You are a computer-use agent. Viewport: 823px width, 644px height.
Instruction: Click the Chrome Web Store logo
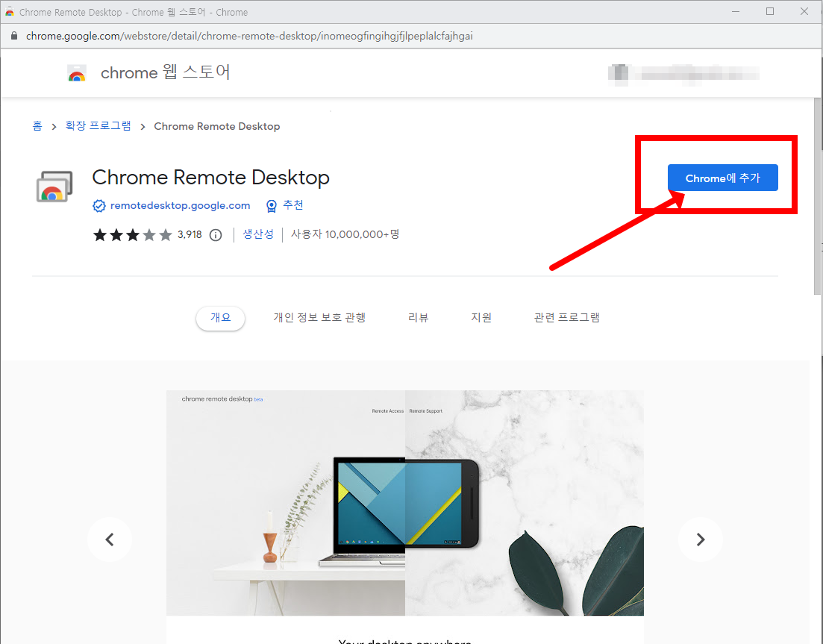click(x=77, y=72)
